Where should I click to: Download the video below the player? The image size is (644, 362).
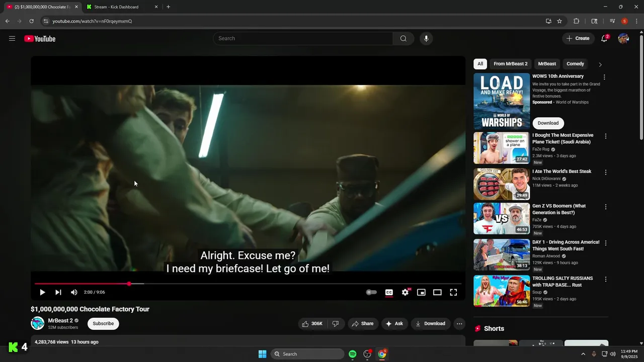point(430,324)
